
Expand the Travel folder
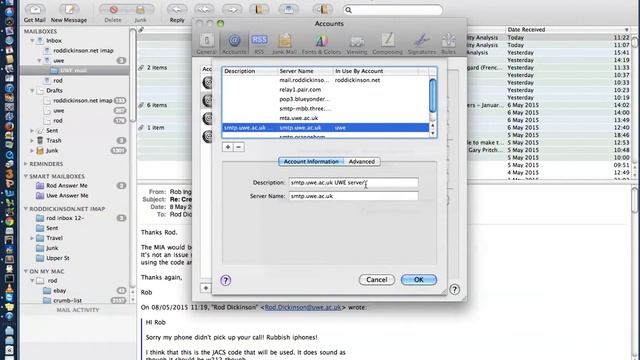click(32, 238)
